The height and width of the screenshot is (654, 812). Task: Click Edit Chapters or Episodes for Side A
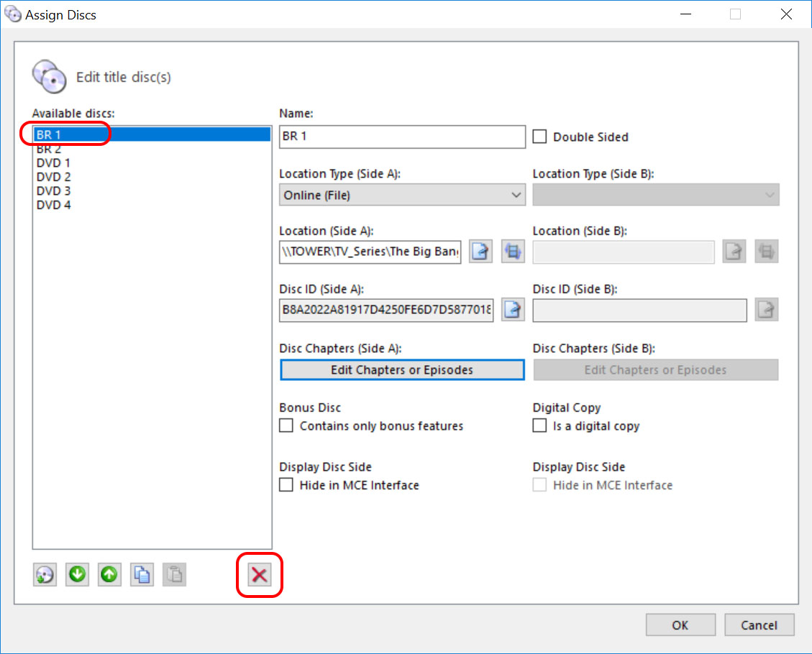402,370
